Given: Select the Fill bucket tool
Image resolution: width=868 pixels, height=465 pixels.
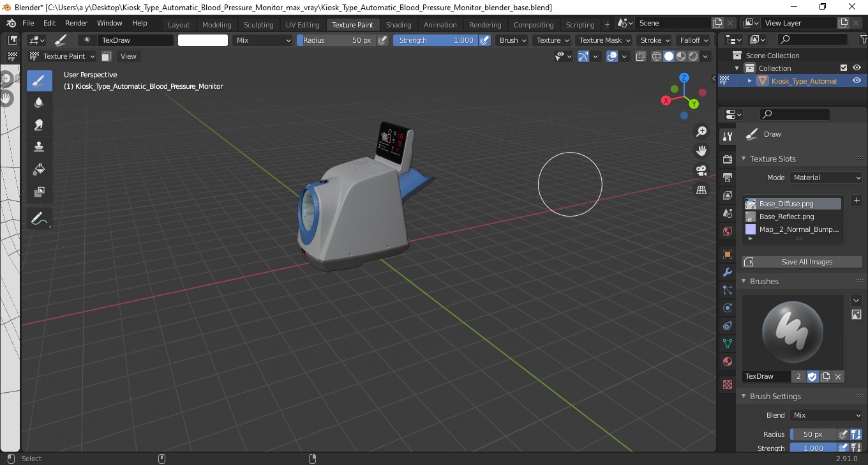Looking at the screenshot, I should [40, 169].
